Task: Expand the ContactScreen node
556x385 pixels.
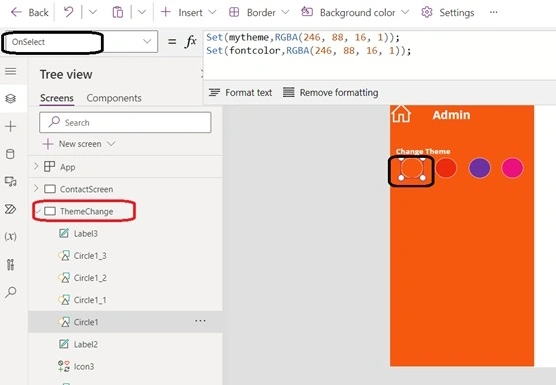Action: [36, 189]
